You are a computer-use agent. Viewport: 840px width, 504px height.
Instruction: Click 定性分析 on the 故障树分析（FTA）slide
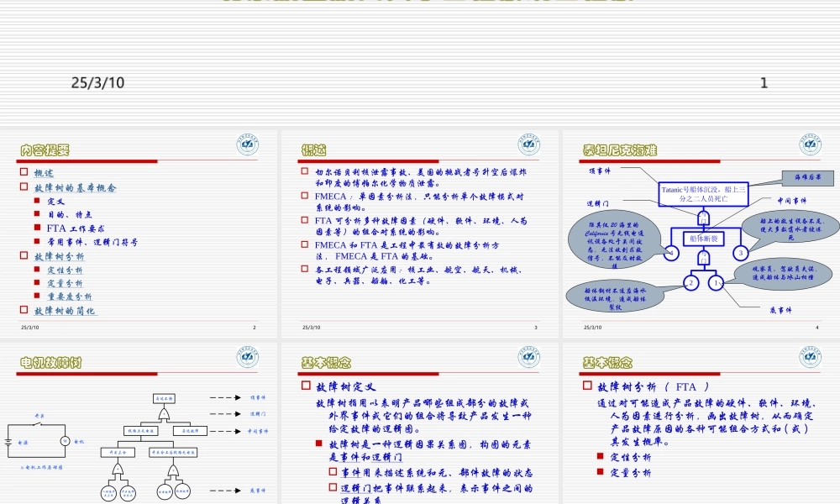(631, 457)
